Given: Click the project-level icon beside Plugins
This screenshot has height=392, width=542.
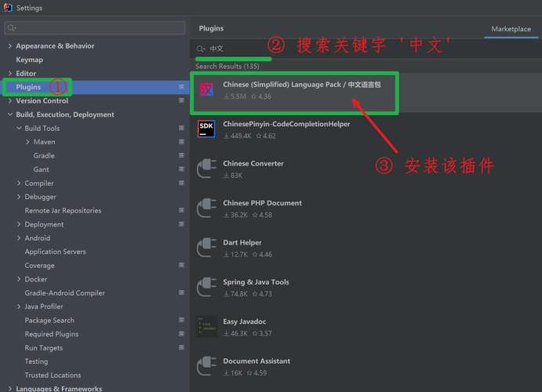Looking at the screenshot, I should pos(181,87).
